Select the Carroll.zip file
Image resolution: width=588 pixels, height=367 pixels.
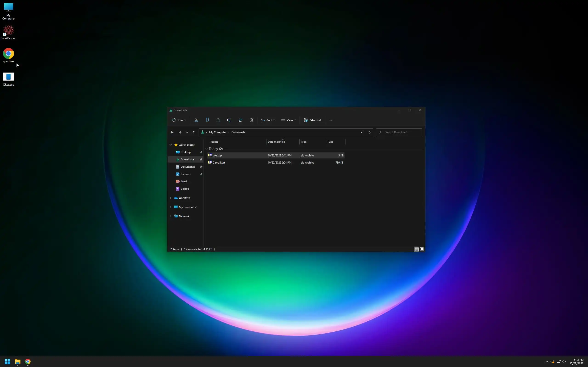tap(219, 163)
